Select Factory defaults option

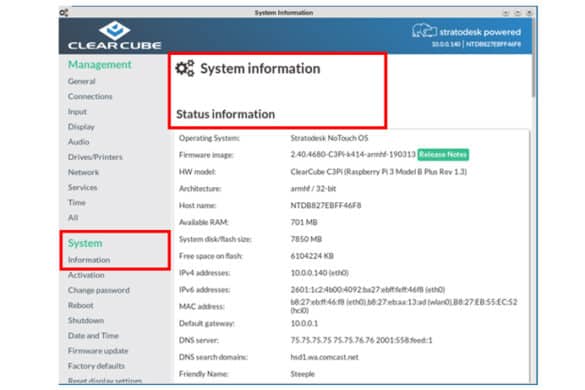(x=96, y=366)
